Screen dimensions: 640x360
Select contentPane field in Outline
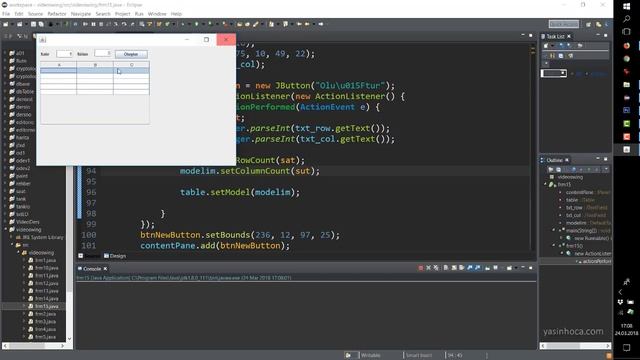click(579, 192)
